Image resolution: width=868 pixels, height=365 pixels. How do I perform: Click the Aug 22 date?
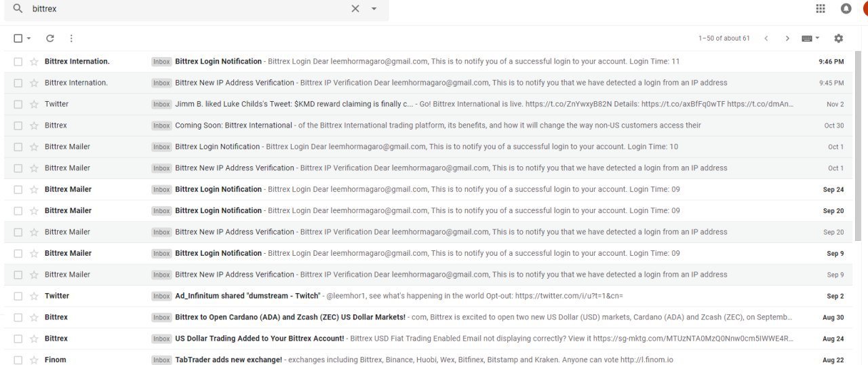(833, 360)
